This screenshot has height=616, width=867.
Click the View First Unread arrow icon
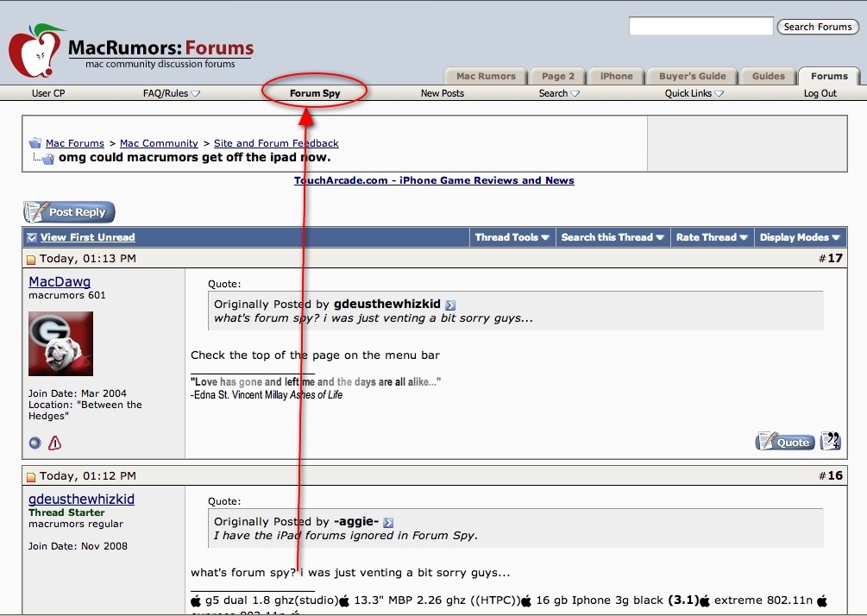(x=32, y=237)
